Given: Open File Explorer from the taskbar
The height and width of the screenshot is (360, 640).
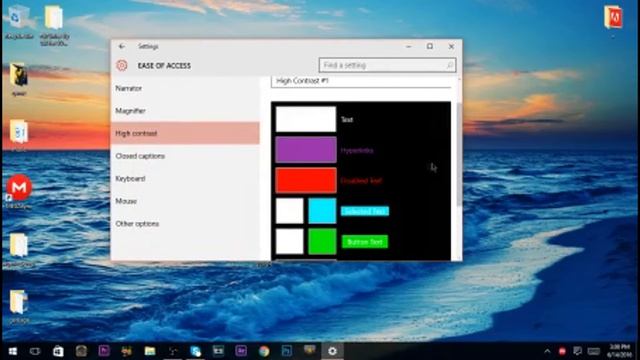Looking at the screenshot, I should 149,351.
